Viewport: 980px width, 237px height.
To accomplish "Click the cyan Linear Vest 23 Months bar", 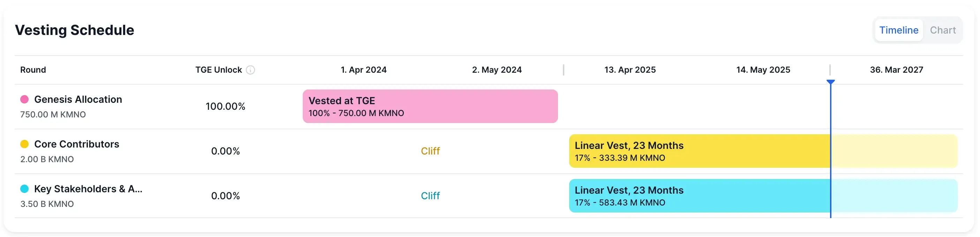I will tap(699, 195).
